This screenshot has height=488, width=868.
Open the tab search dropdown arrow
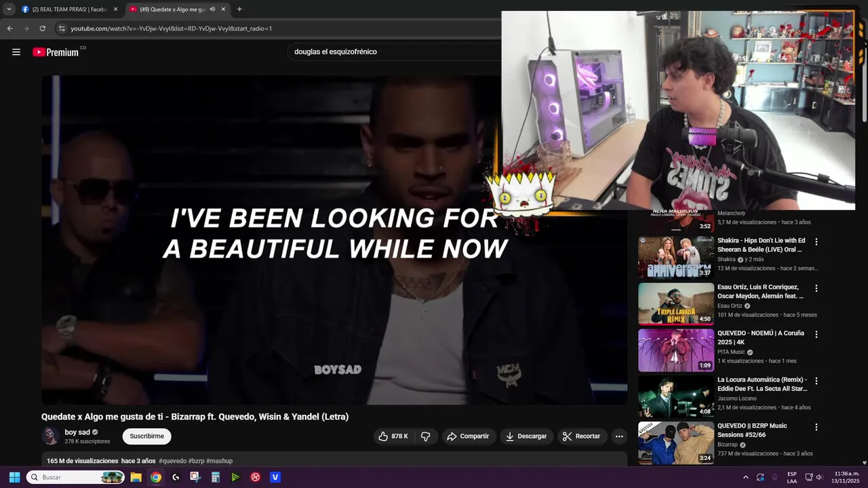[x=9, y=9]
